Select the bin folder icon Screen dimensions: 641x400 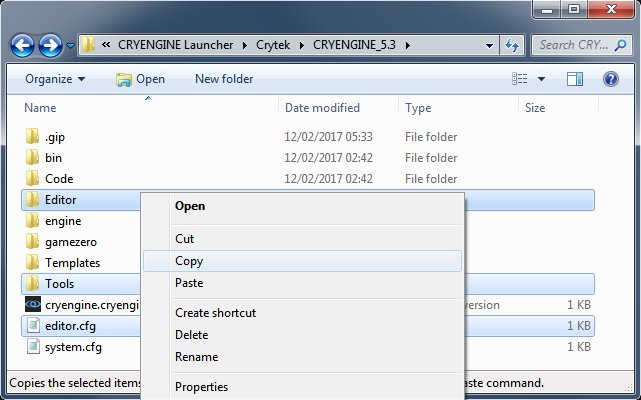[x=32, y=157]
